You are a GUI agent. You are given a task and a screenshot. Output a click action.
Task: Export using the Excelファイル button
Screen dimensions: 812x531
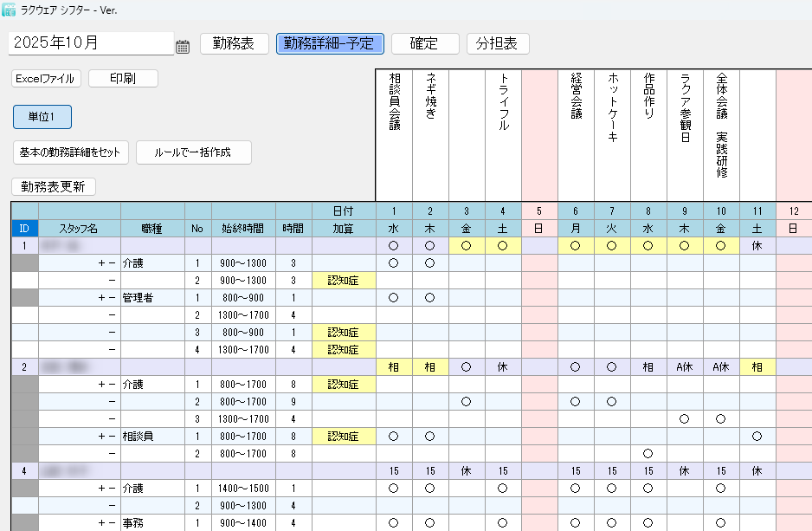point(48,79)
